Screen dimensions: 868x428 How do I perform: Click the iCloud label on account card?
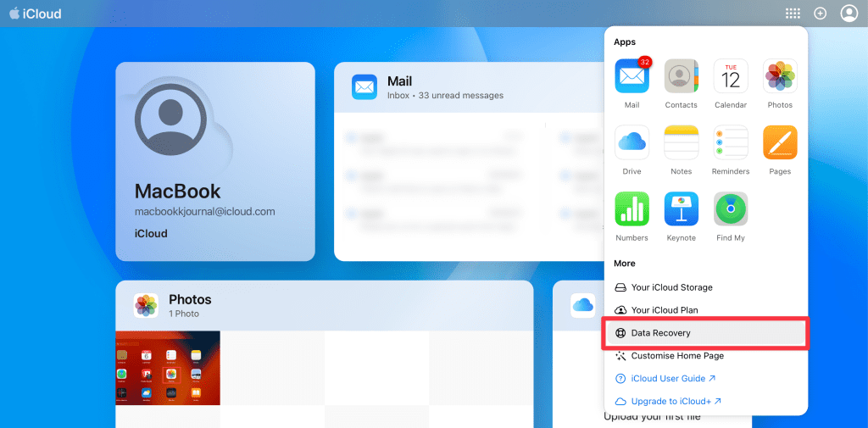[151, 234]
